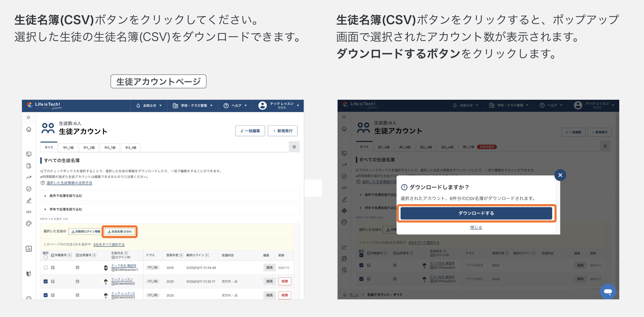Click the Python icon in the sidebar

tap(344, 211)
